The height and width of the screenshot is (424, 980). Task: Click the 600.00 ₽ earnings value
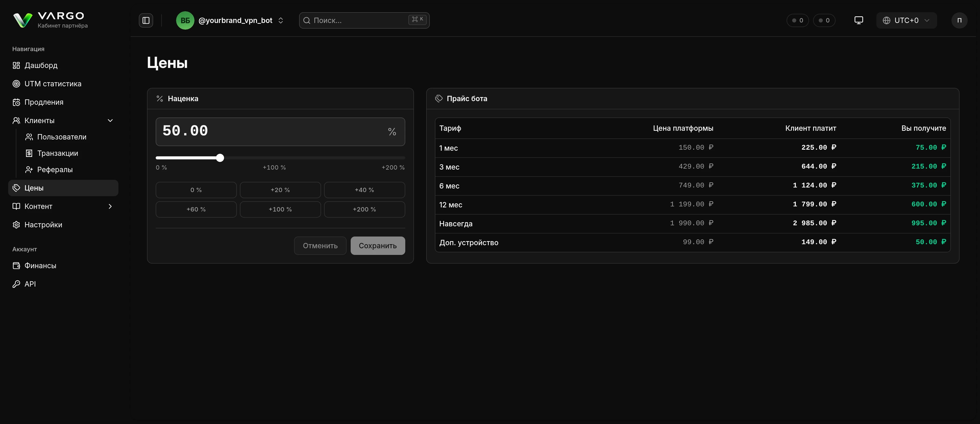[x=928, y=204]
